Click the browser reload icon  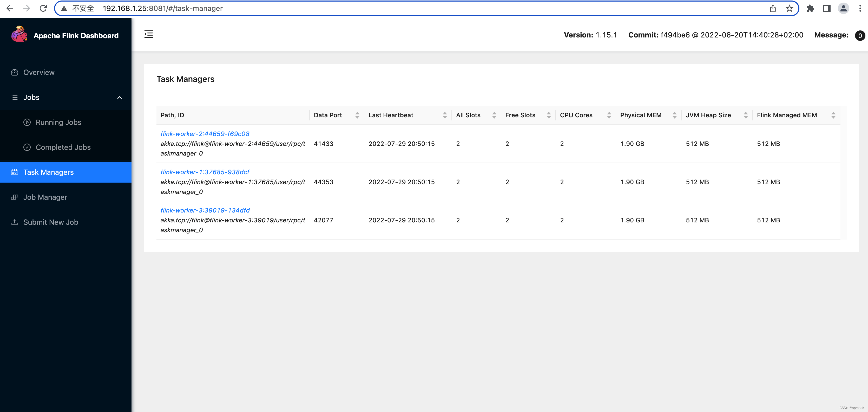pos(43,8)
